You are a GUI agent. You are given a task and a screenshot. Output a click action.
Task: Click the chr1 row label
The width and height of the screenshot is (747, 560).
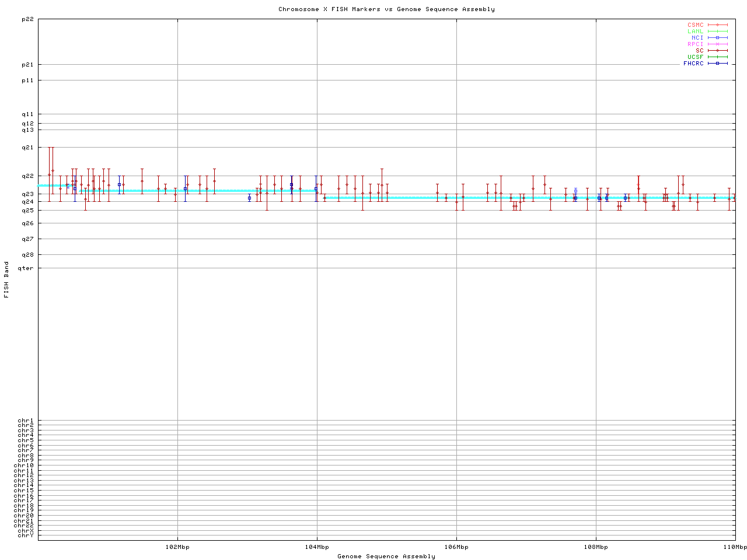tap(26, 421)
